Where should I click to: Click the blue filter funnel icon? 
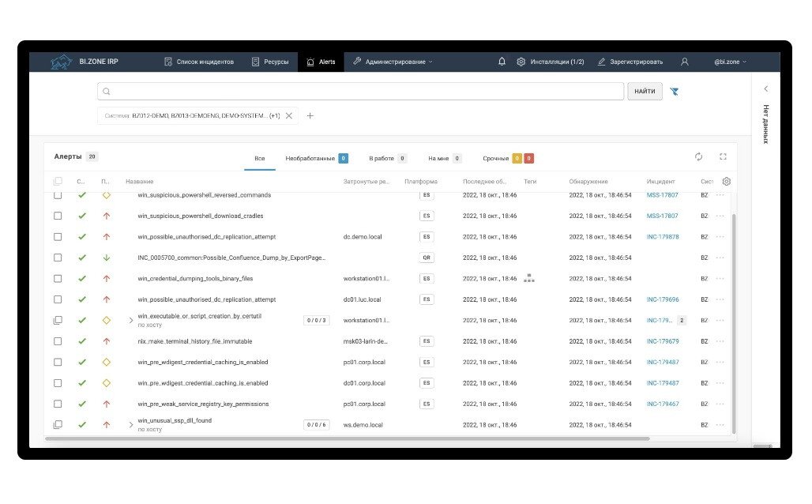click(675, 92)
